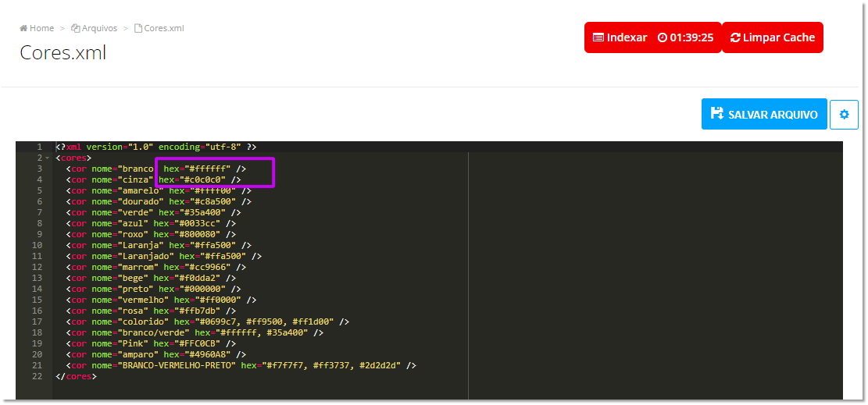Click the "azul" hex #0033cc line

pos(151,223)
